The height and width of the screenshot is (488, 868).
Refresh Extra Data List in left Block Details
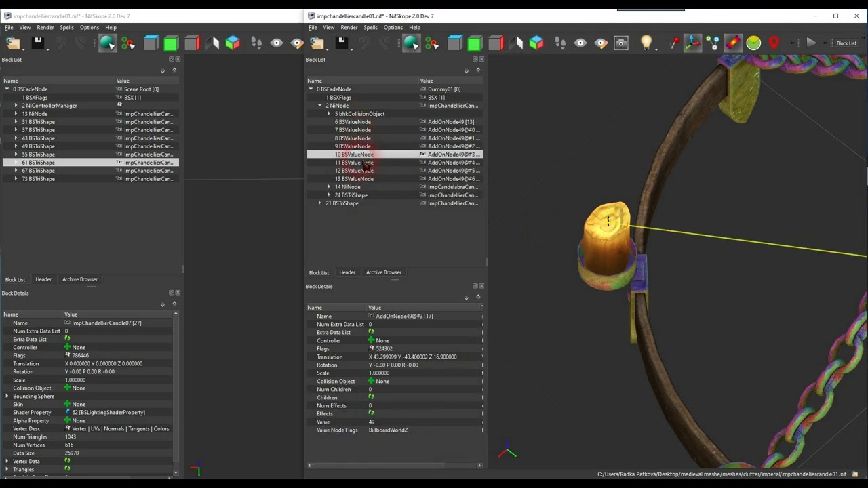click(67, 339)
